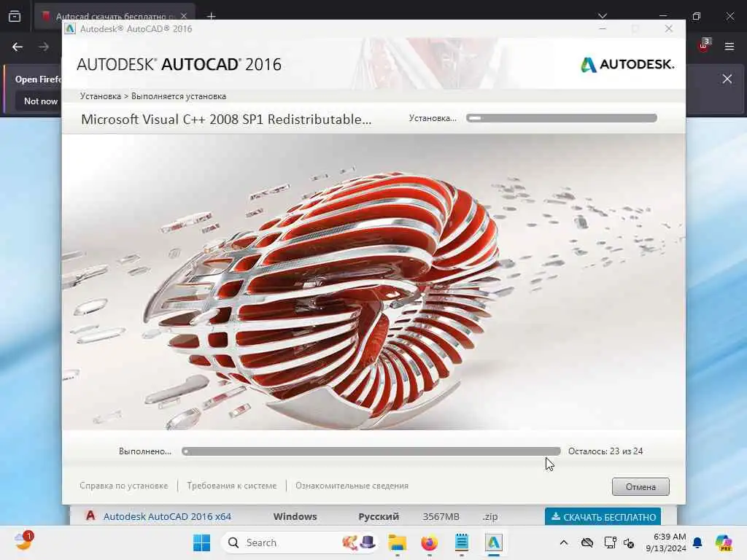Click the Отмена button in installer
The height and width of the screenshot is (560, 747).
(x=640, y=486)
